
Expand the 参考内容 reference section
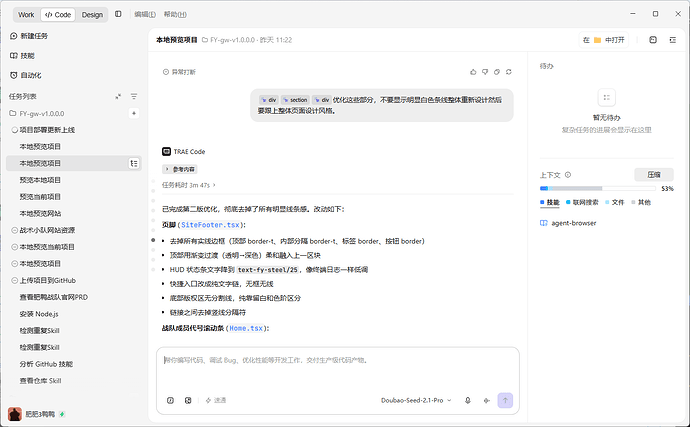click(x=180, y=169)
